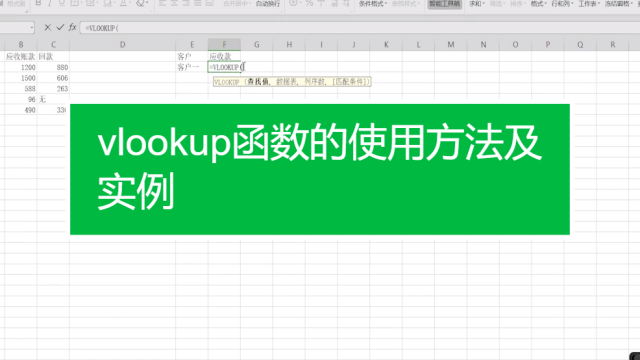The image size is (640, 360).
Task: Toggle underline formatting in the toolbar
Action: click(62, 3)
